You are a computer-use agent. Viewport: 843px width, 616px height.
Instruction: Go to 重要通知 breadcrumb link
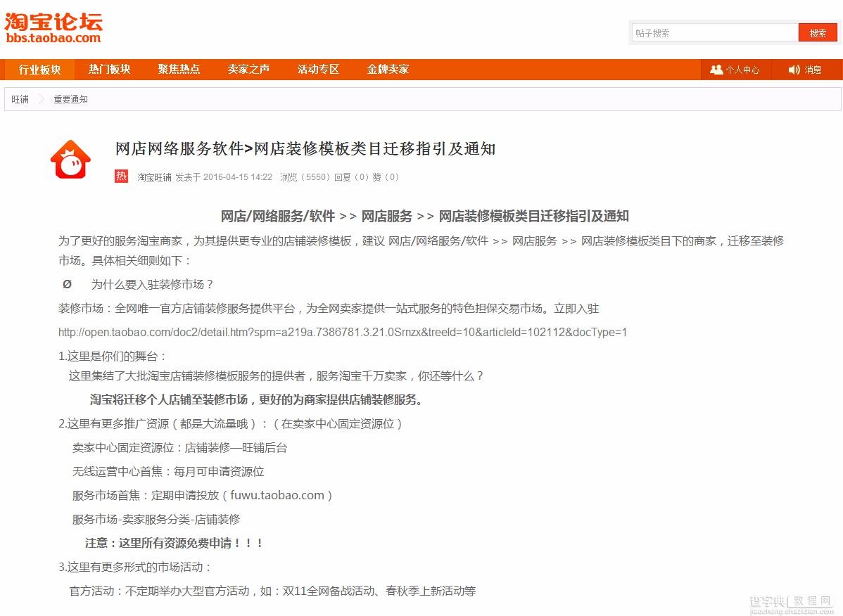pos(70,99)
